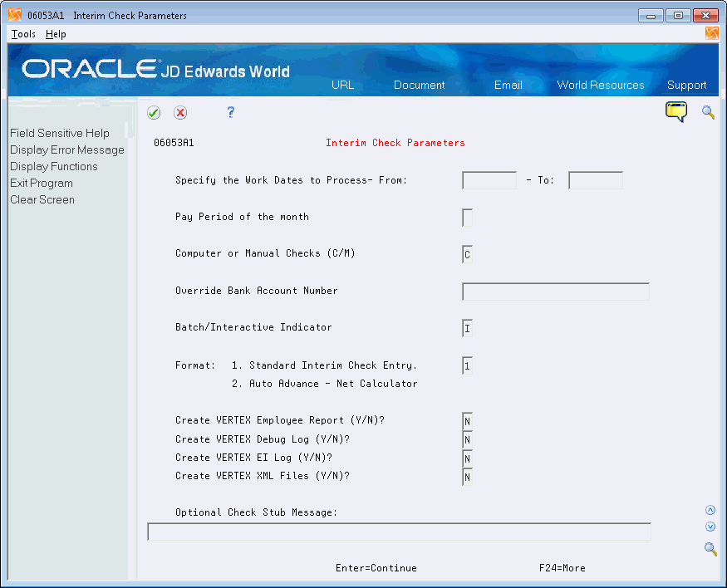Click the Pay Period of the month field
This screenshot has height=588, width=727.
pyautogui.click(x=467, y=218)
